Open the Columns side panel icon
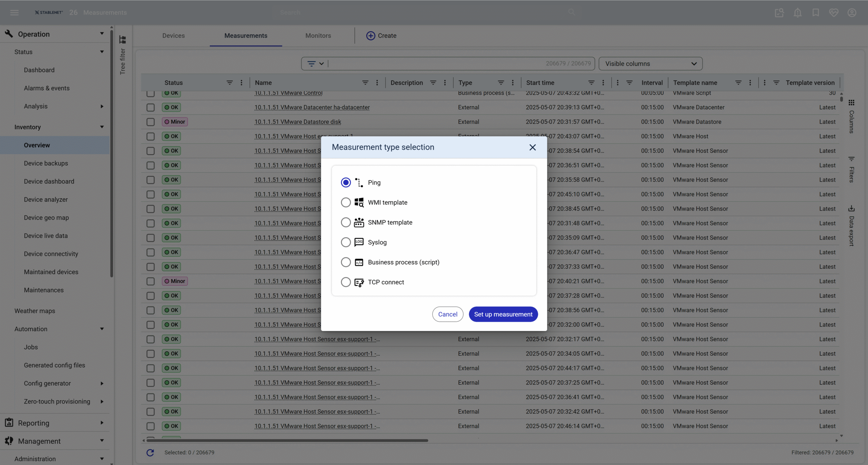 851,103
